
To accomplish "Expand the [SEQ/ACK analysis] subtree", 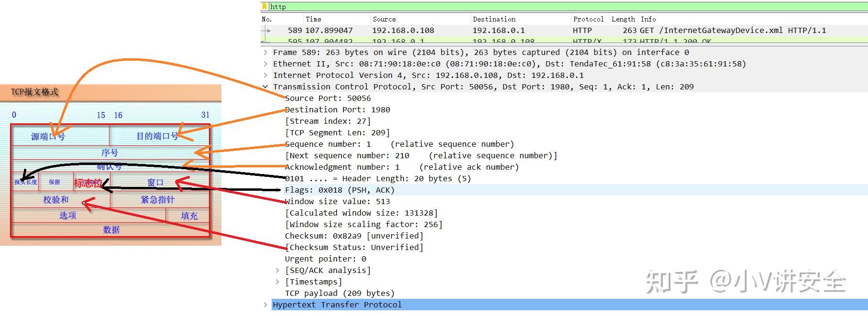I will [277, 270].
